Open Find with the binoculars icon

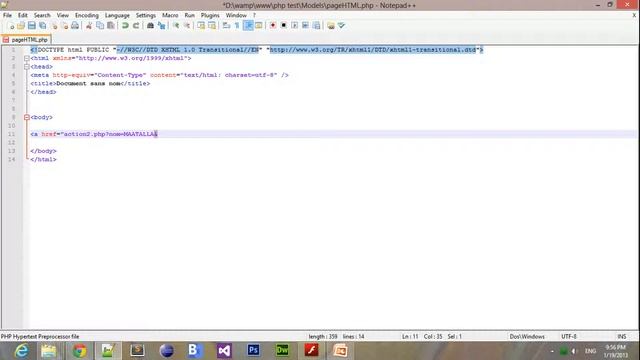click(150, 26)
